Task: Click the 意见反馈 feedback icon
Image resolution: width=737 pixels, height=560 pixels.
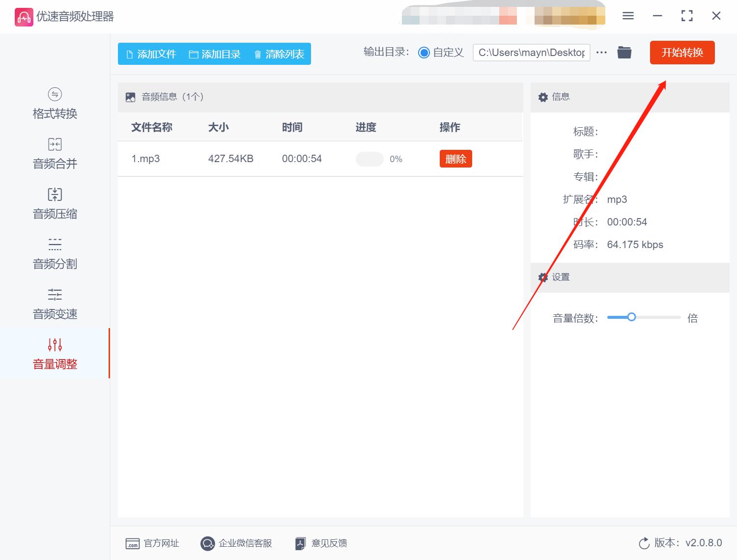Action: (x=300, y=543)
